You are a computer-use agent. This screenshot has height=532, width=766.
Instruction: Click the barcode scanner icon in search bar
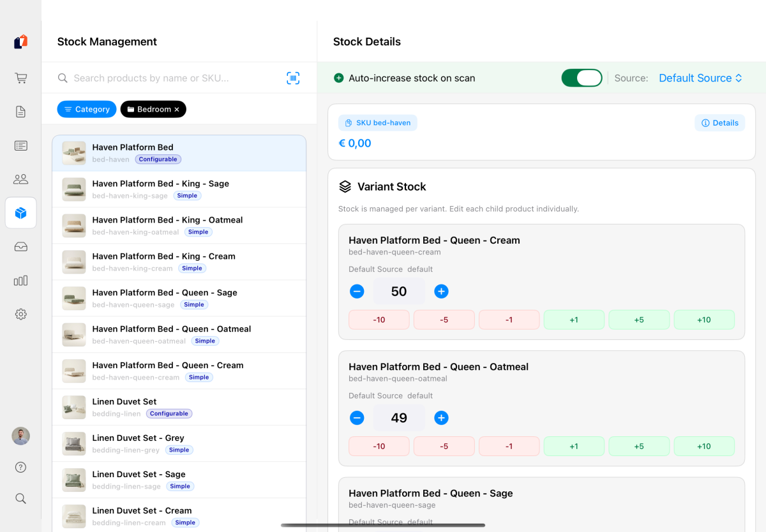coord(293,78)
